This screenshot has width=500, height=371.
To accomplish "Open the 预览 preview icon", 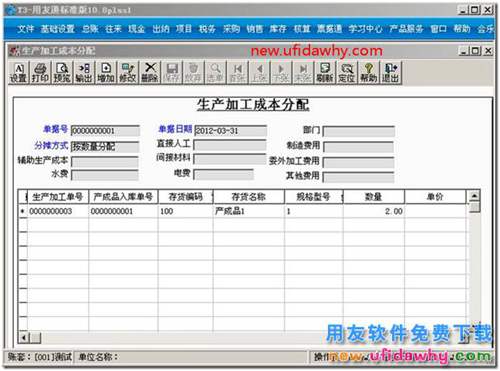I will [62, 72].
